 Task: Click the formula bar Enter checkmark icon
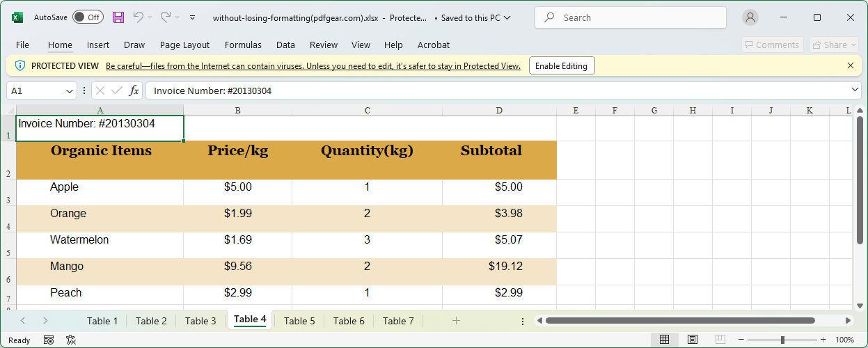(x=117, y=90)
